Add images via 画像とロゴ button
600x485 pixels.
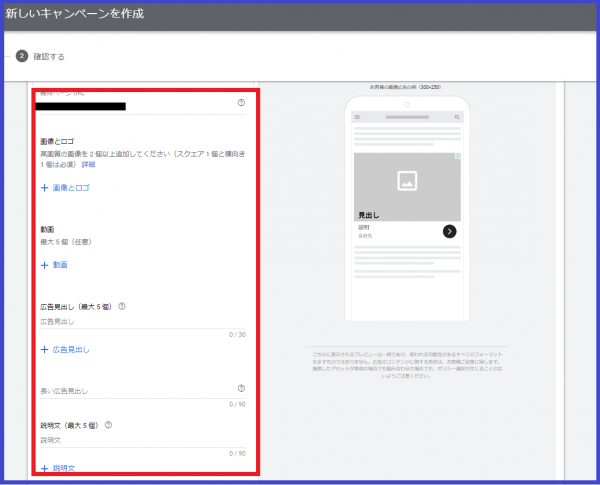click(x=66, y=187)
